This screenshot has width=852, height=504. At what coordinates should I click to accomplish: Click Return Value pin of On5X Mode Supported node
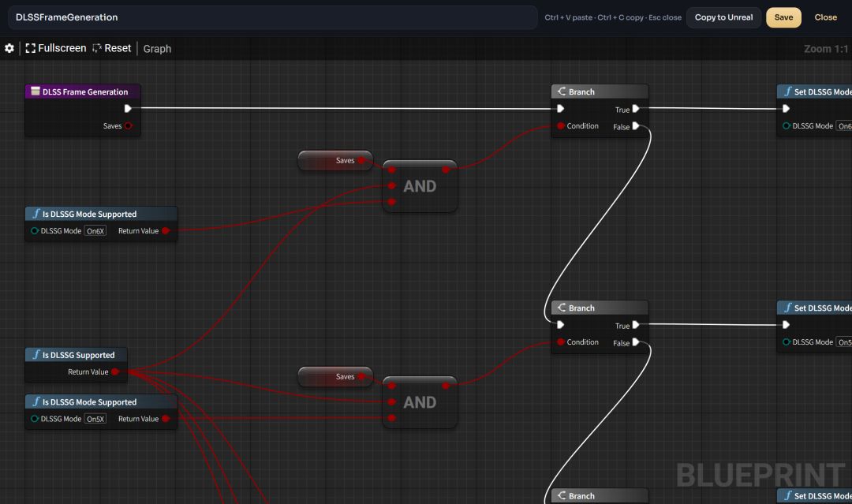[166, 419]
